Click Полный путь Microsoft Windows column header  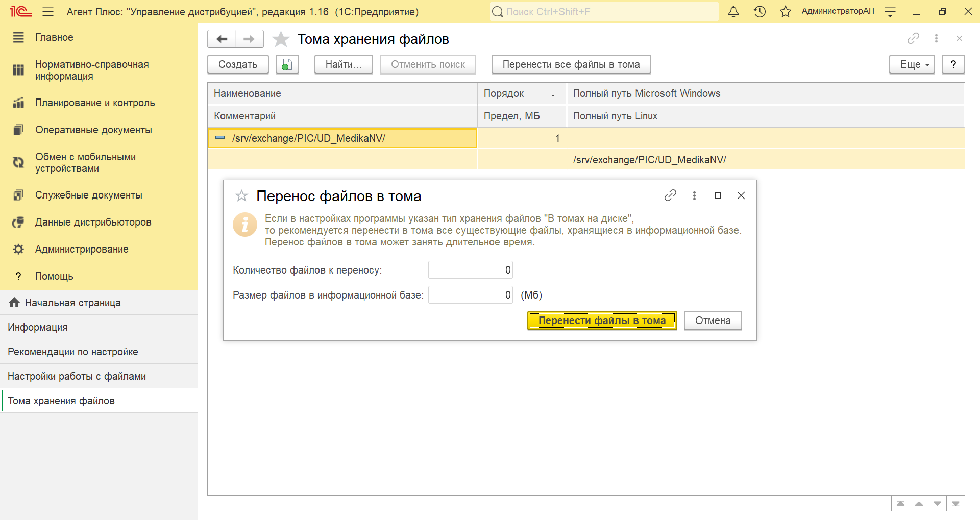(x=766, y=93)
